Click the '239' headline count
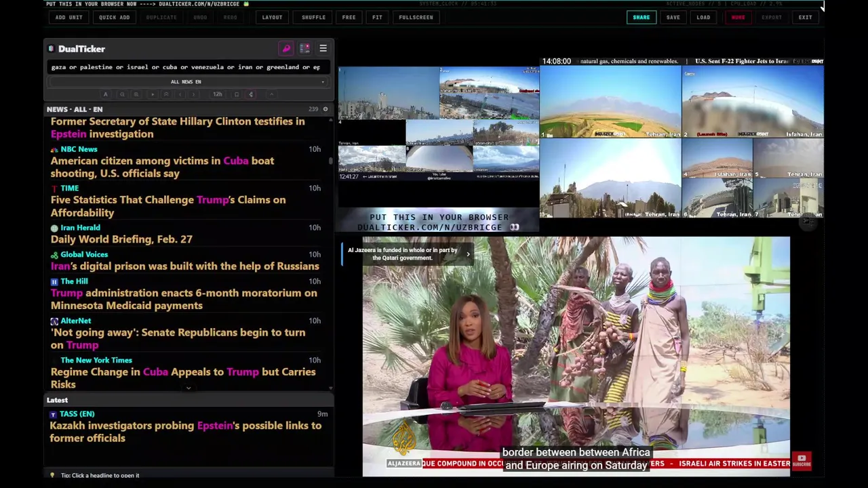Screen dimensions: 868x488 [313, 109]
